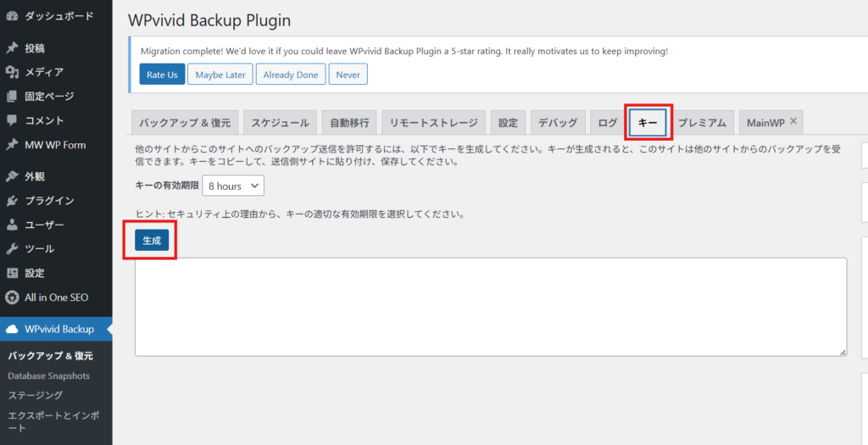
Task: Open the リモートストレージ tab
Action: click(x=433, y=123)
